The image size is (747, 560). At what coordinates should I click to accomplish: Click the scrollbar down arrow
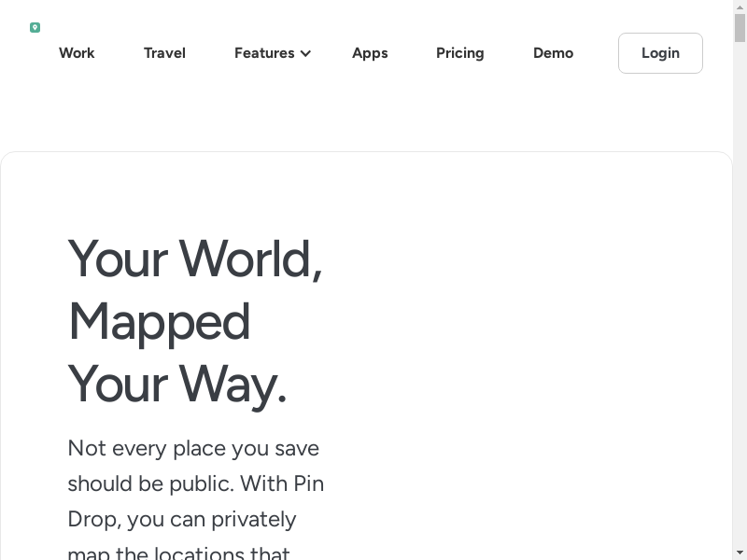tap(740, 553)
